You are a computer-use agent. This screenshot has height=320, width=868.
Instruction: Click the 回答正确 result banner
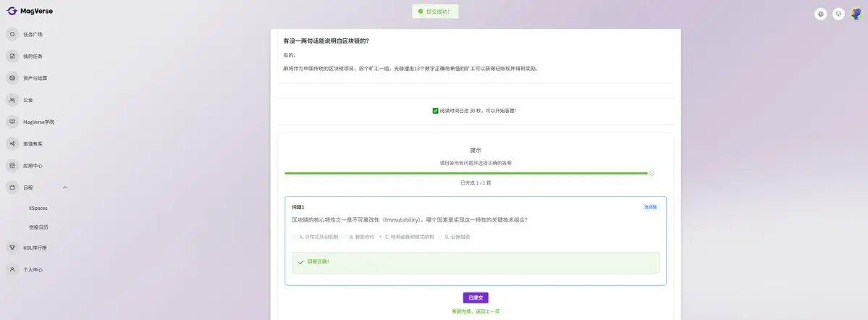(476, 262)
